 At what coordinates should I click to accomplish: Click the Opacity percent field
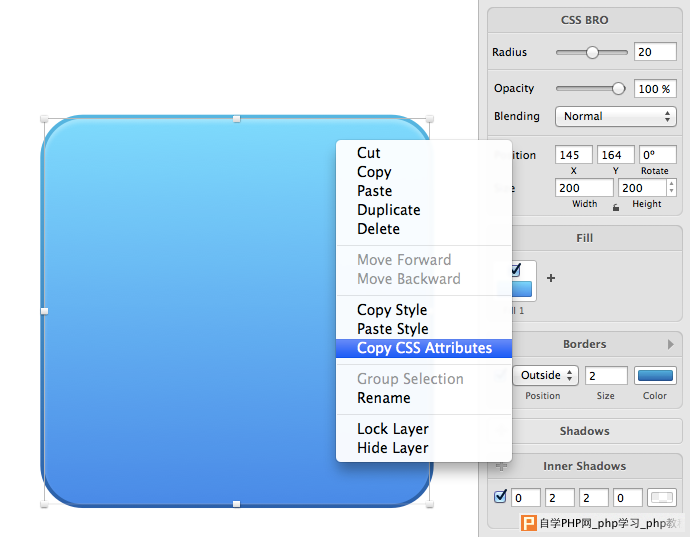click(x=655, y=89)
